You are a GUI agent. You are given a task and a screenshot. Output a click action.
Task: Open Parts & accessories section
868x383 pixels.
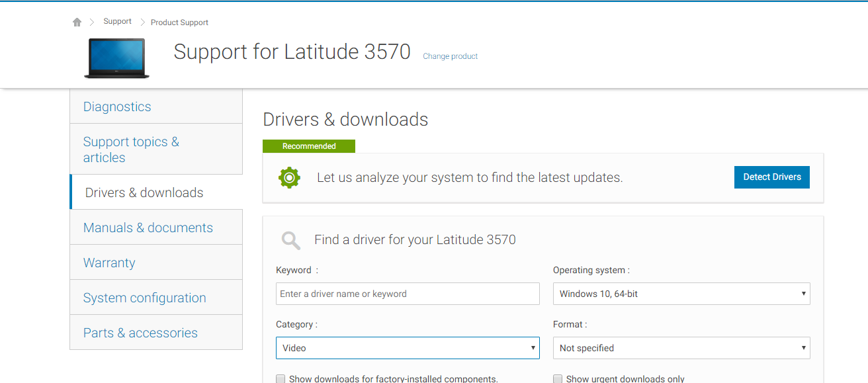[x=156, y=333]
